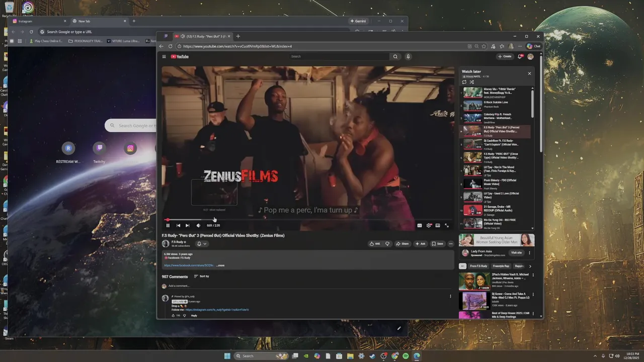Screen dimensions: 644x362
Task: Open Facebook link in video description
Action: pyautogui.click(x=189, y=265)
